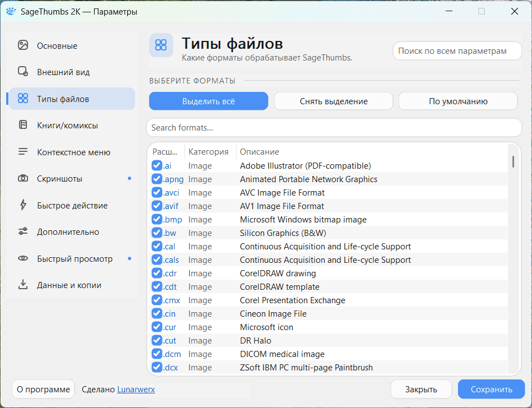Viewport: 532px width, 408px height.
Task: Open the Скриншоты section
Action: 72,178
